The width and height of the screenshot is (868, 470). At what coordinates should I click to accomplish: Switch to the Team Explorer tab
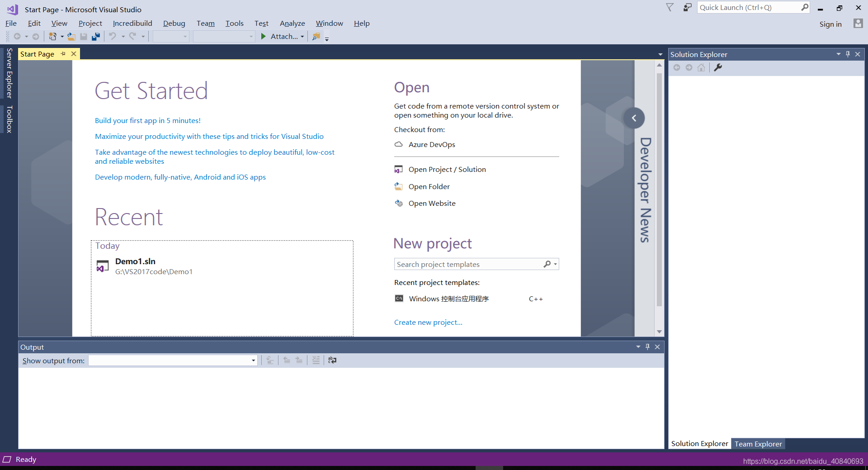[758, 444]
